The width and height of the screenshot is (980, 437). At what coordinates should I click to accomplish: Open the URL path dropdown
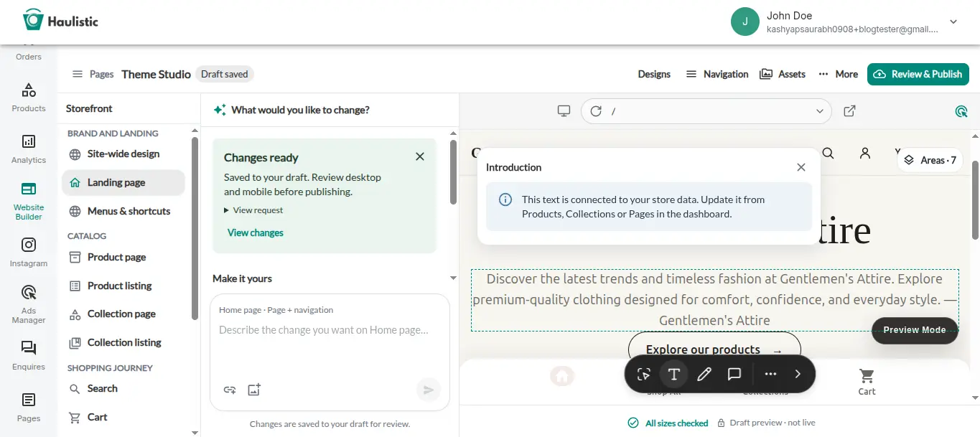click(x=820, y=111)
